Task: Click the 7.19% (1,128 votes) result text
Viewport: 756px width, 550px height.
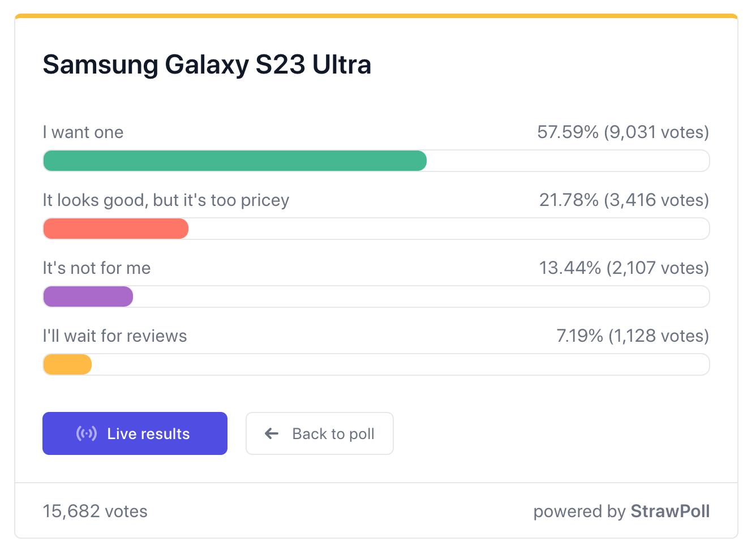Action: (633, 336)
